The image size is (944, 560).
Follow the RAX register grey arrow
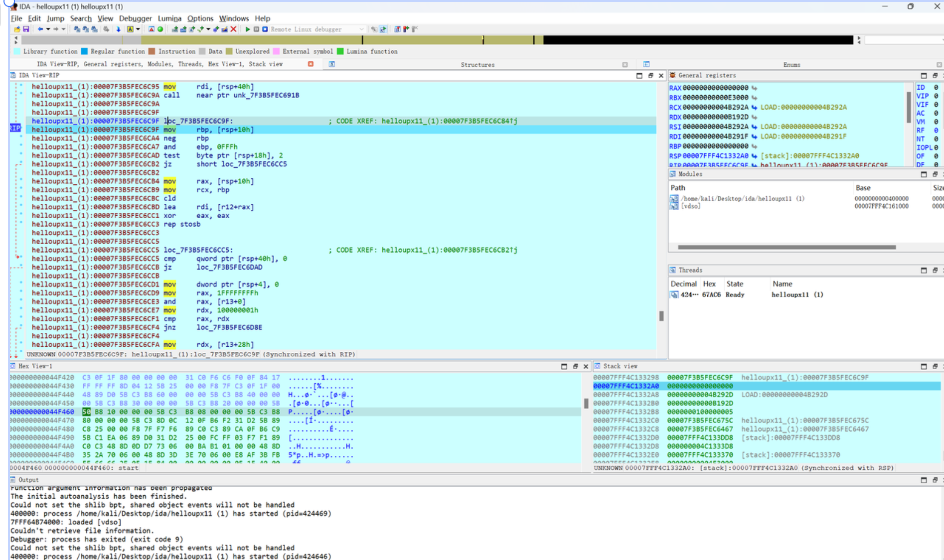click(754, 88)
